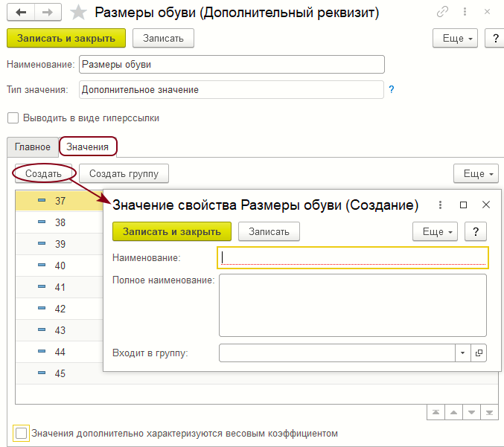Image resolution: width=504 pixels, height=447 pixels.
Task: Move selected value down one position
Action: click(471, 412)
